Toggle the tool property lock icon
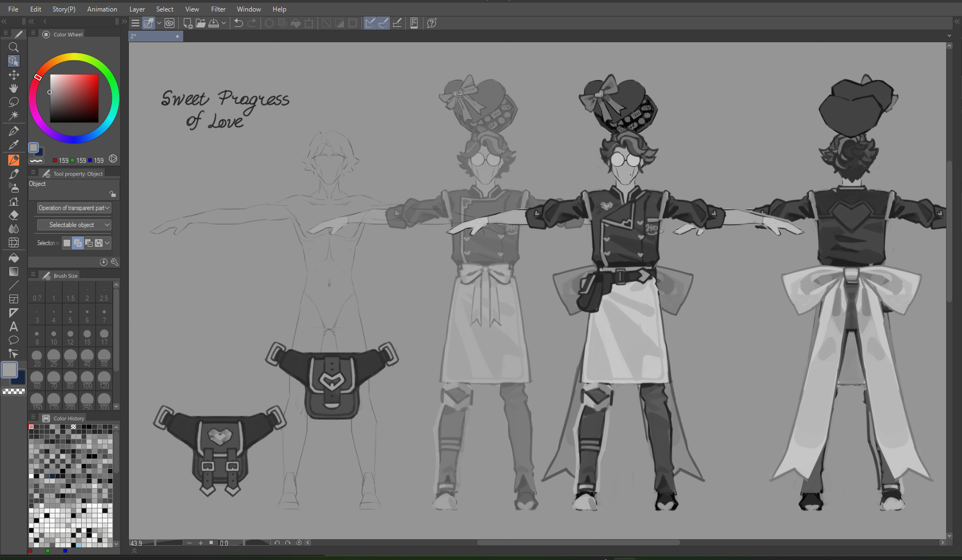Screen dimensions: 962x560 click(x=112, y=194)
